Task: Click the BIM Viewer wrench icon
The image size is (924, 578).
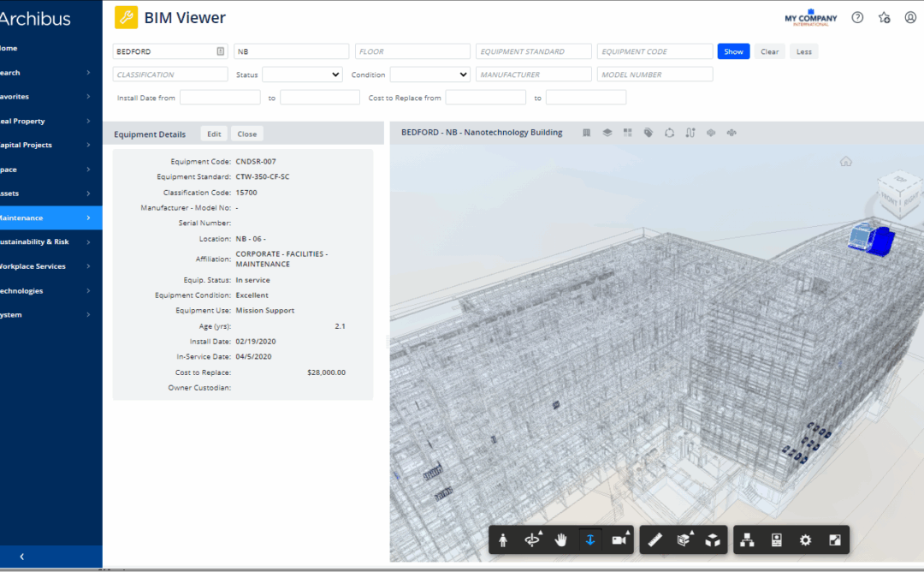Action: tap(126, 18)
